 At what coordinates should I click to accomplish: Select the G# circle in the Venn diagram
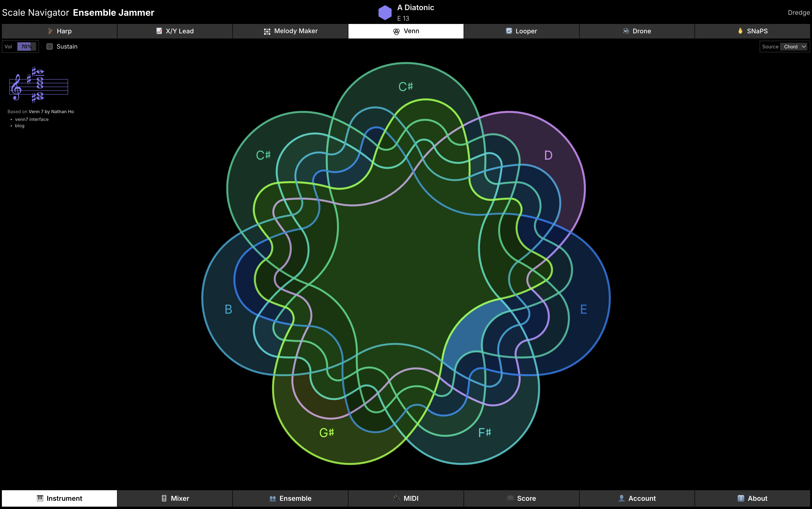pos(326,433)
